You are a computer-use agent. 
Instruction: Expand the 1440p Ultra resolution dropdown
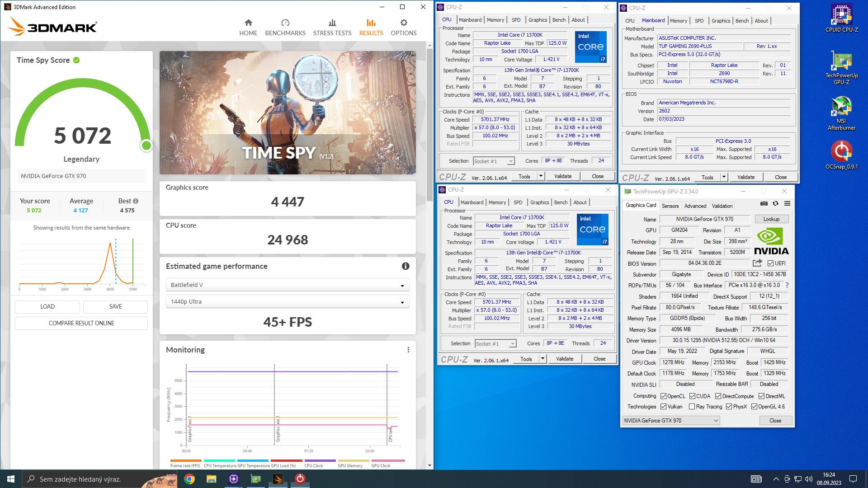[288, 302]
